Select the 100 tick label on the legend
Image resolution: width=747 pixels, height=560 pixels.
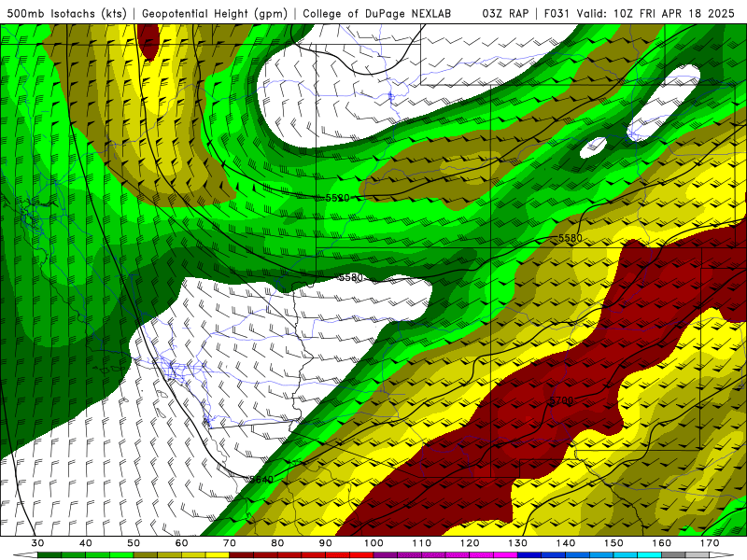tap(373, 543)
